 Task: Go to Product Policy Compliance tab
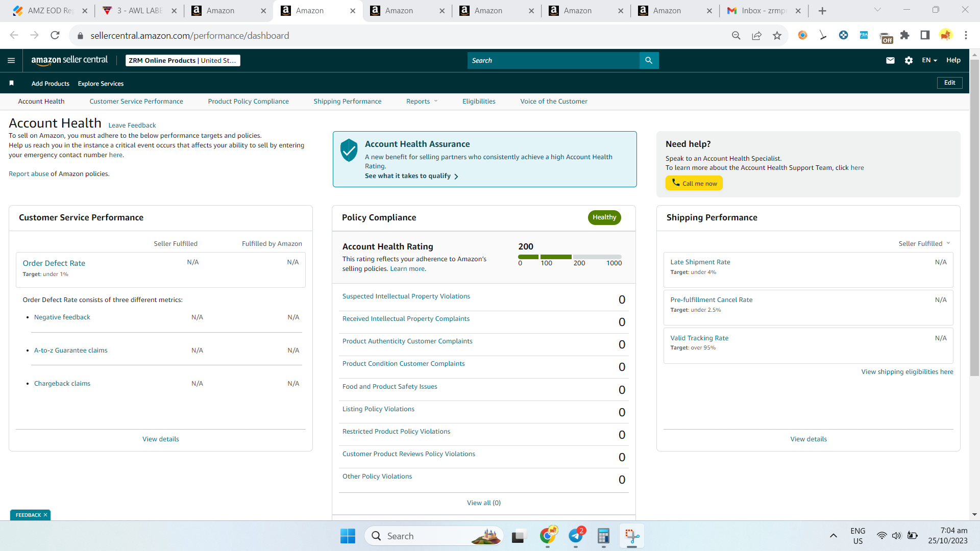coord(249,101)
